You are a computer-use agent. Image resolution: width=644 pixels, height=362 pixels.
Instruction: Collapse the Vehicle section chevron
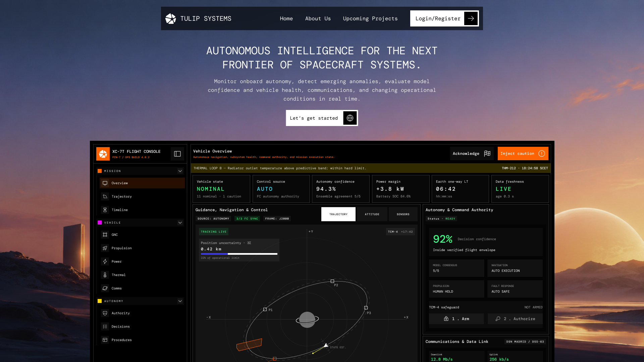coord(180,223)
